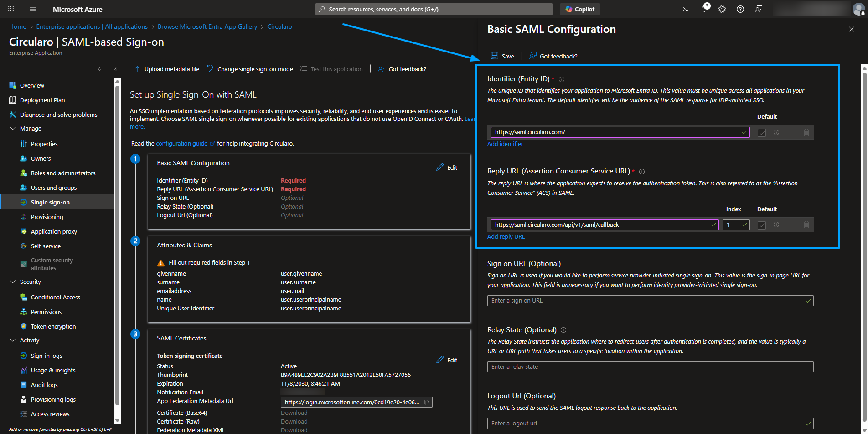Collapse the left navigation pane

[x=115, y=68]
